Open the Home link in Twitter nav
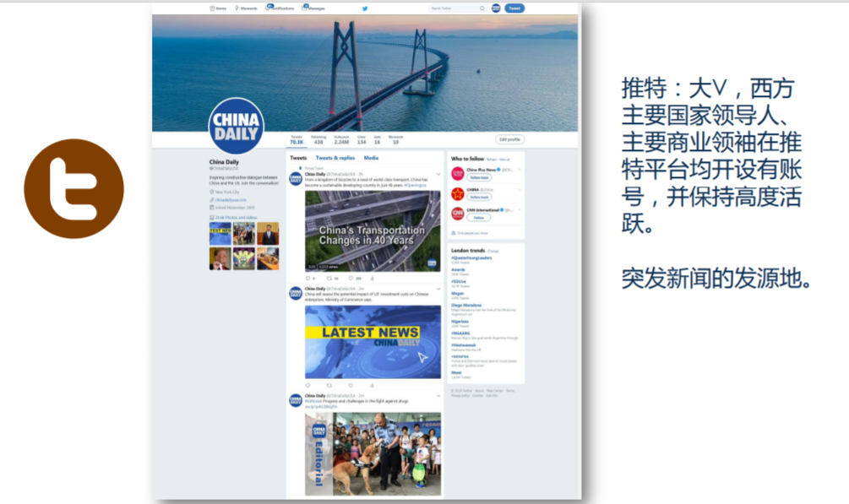Viewport: 849px width, 504px height. (x=218, y=8)
